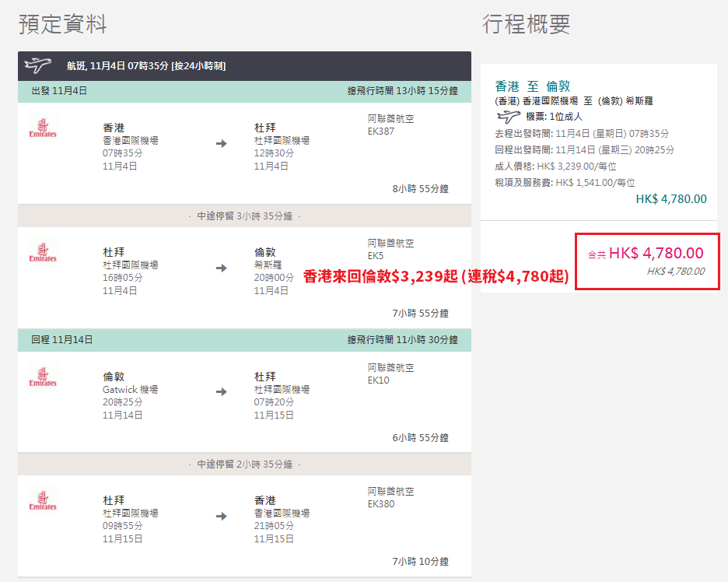Click the 阿聯酋航空 airline name above EK380
Viewport: 728px width, 582px height.
pos(390,492)
